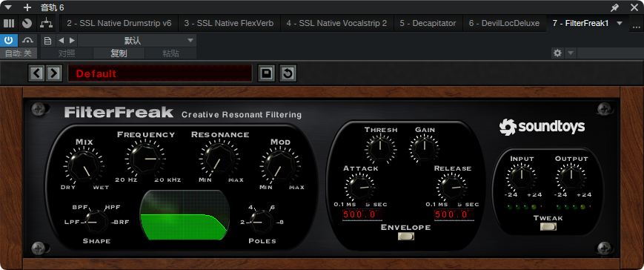The width and height of the screenshot is (644, 270).
Task: Expand the plugin tab list arrow
Action: pos(620,24)
